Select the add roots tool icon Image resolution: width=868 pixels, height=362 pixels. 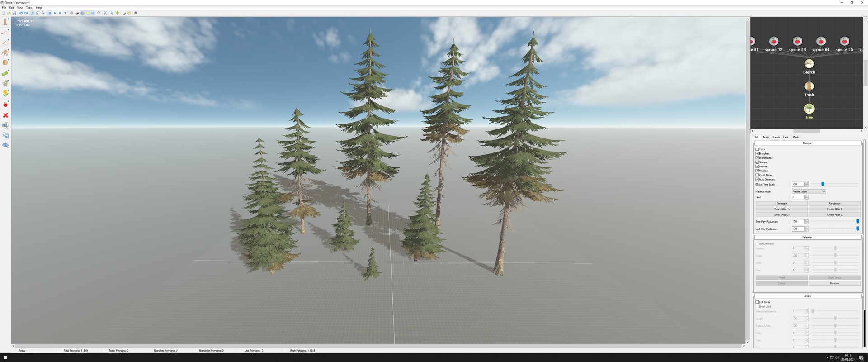[5, 52]
